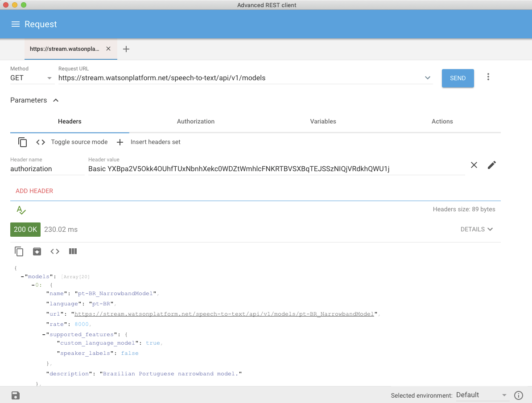
Task: Save response to file
Action: click(x=37, y=251)
